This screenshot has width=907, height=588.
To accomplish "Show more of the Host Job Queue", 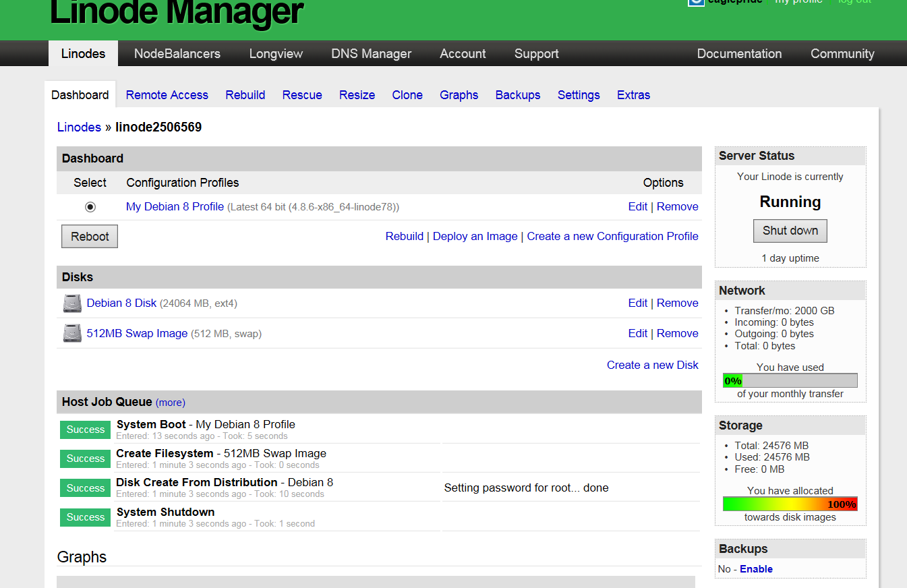I will point(171,403).
